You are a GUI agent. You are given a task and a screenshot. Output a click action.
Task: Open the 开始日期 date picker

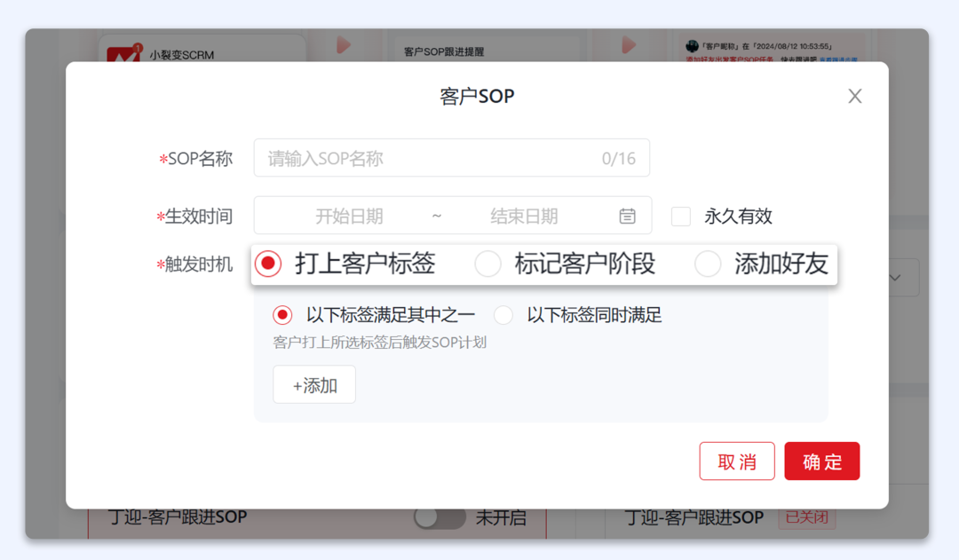[349, 216]
